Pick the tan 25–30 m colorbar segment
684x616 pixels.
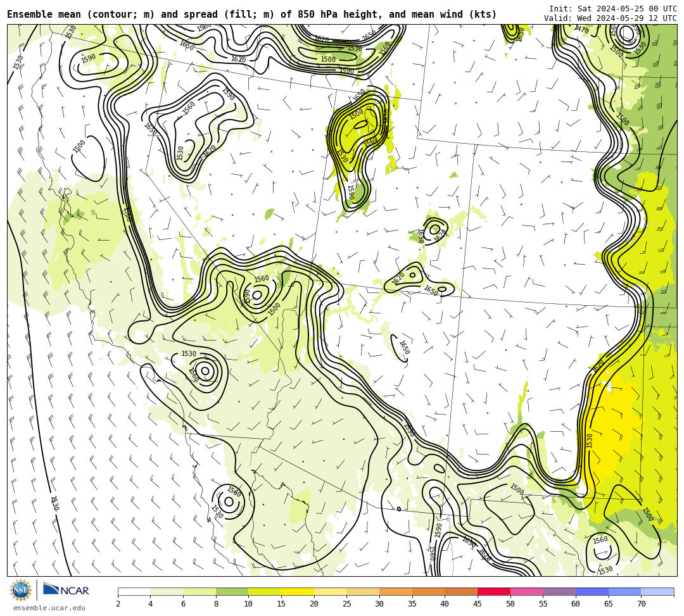(363, 591)
